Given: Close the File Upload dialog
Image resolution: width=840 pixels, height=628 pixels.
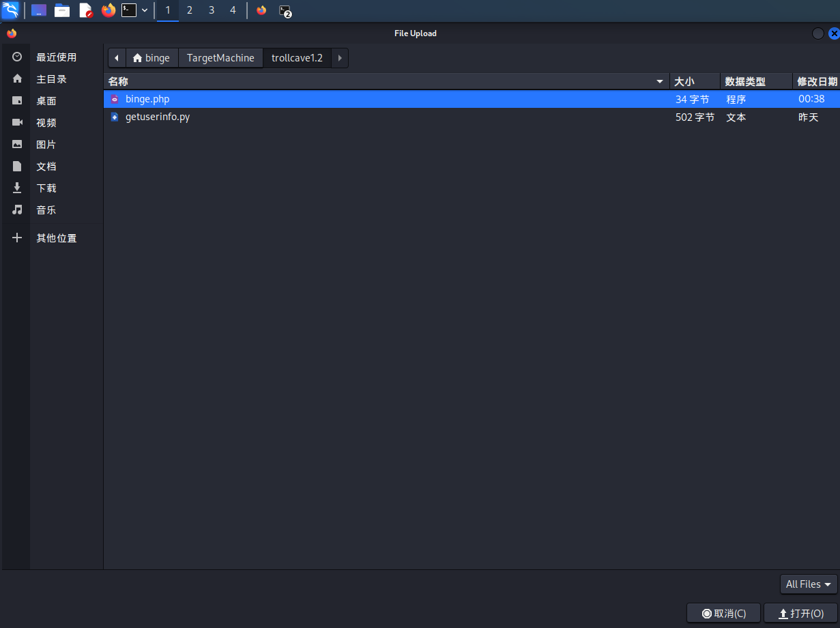Looking at the screenshot, I should (833, 33).
